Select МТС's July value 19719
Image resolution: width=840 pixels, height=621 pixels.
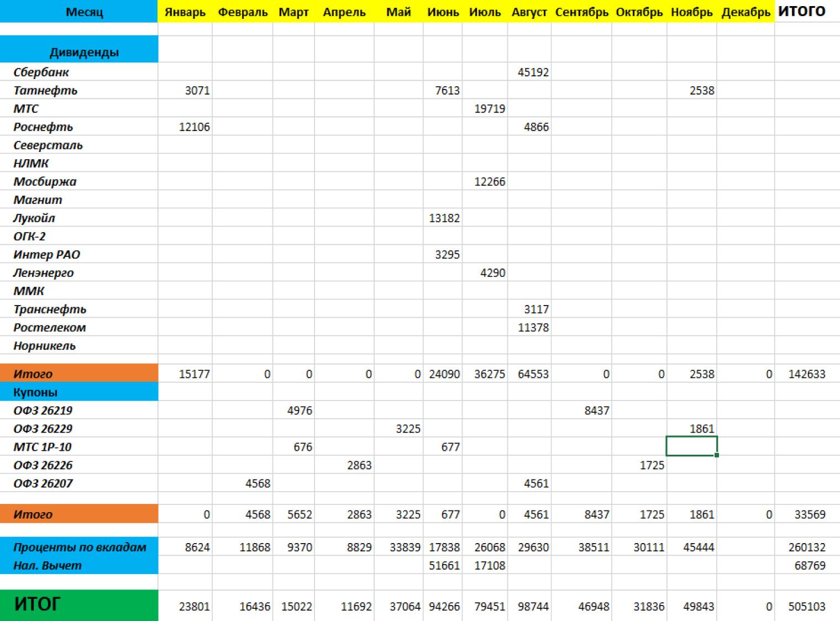pyautogui.click(x=490, y=108)
